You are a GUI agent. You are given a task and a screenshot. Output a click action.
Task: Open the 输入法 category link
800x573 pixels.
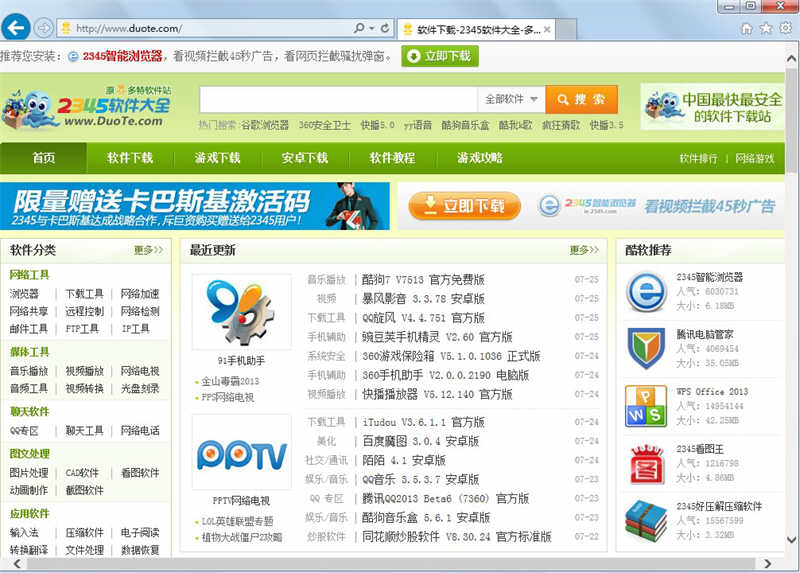pos(24,533)
